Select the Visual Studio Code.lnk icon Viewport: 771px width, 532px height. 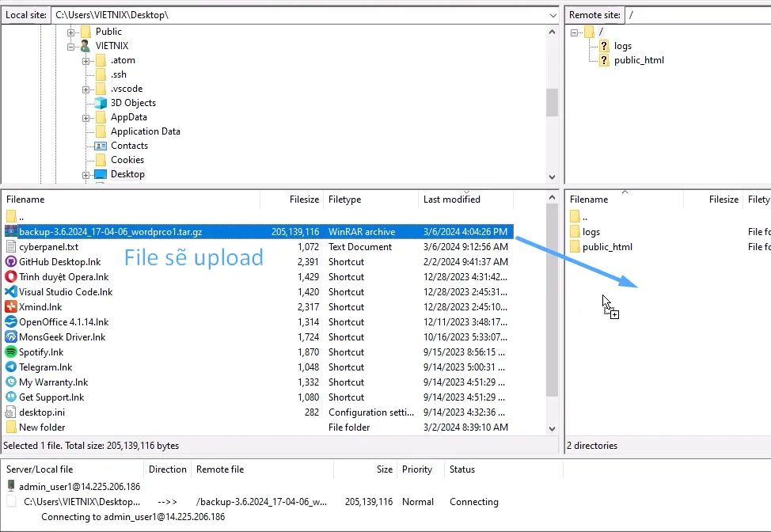click(x=11, y=292)
